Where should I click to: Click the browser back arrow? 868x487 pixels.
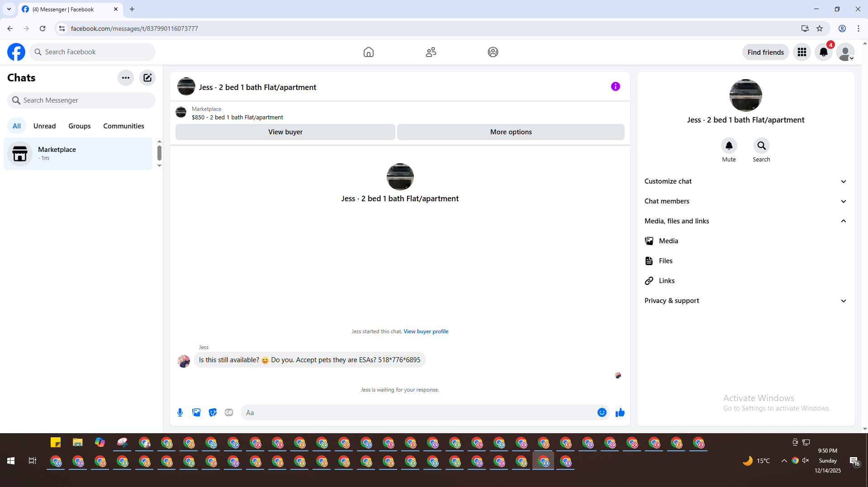10,28
